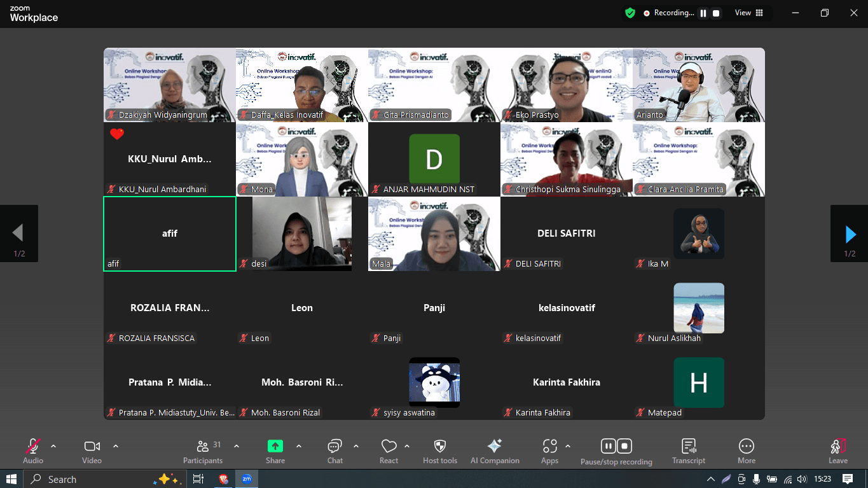Go to the next gallery page with the arrow

point(849,234)
